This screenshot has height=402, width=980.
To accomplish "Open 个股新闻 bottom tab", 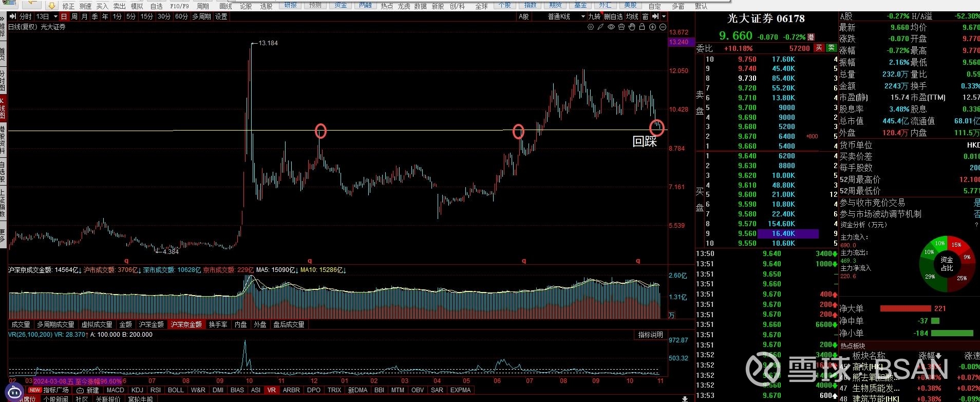I will [55, 399].
